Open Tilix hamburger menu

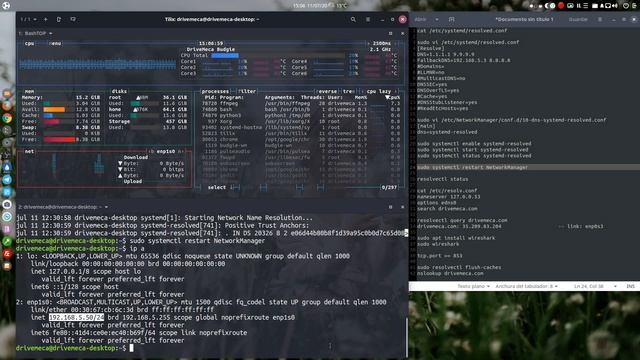[368, 19]
